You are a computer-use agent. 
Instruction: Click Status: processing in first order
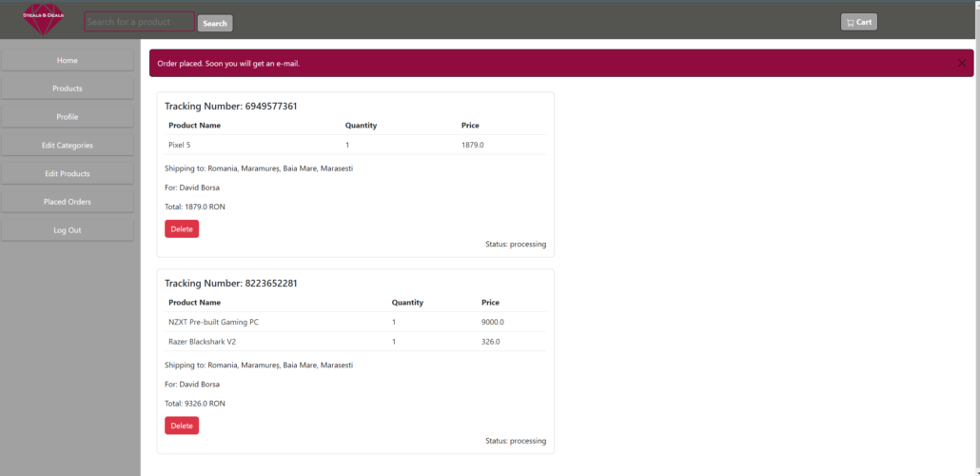click(516, 244)
